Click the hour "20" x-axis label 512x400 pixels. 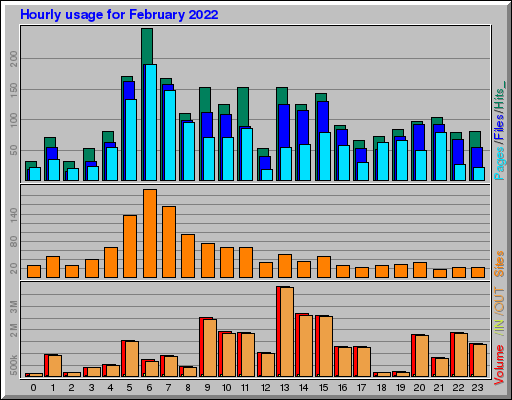click(x=419, y=387)
